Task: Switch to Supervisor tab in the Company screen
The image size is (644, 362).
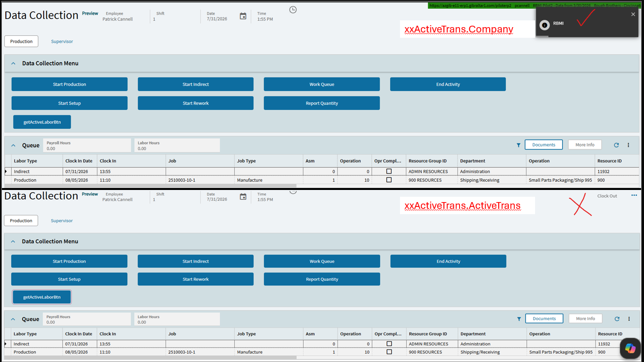Action: point(62,41)
